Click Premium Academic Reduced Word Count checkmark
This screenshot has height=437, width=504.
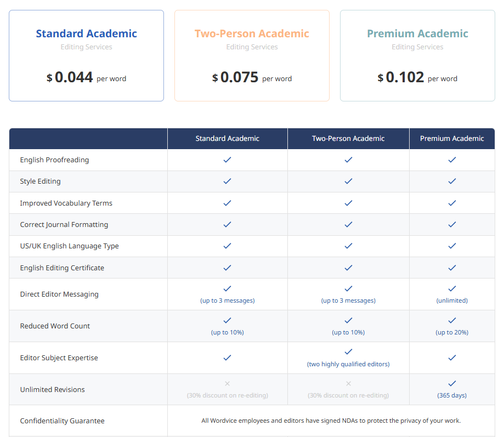[452, 320]
